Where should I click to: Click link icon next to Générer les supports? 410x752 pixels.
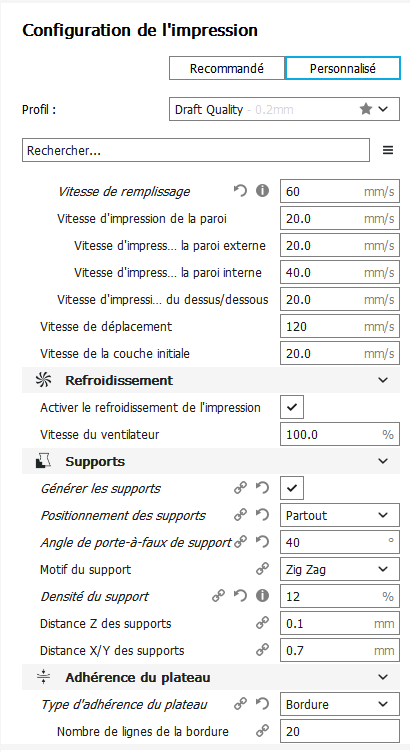coord(240,488)
